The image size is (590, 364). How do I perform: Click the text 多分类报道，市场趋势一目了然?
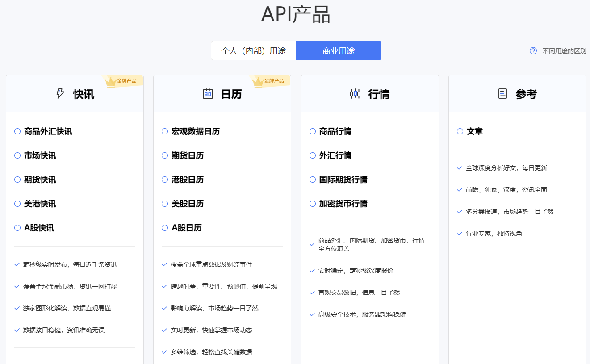[x=510, y=212]
